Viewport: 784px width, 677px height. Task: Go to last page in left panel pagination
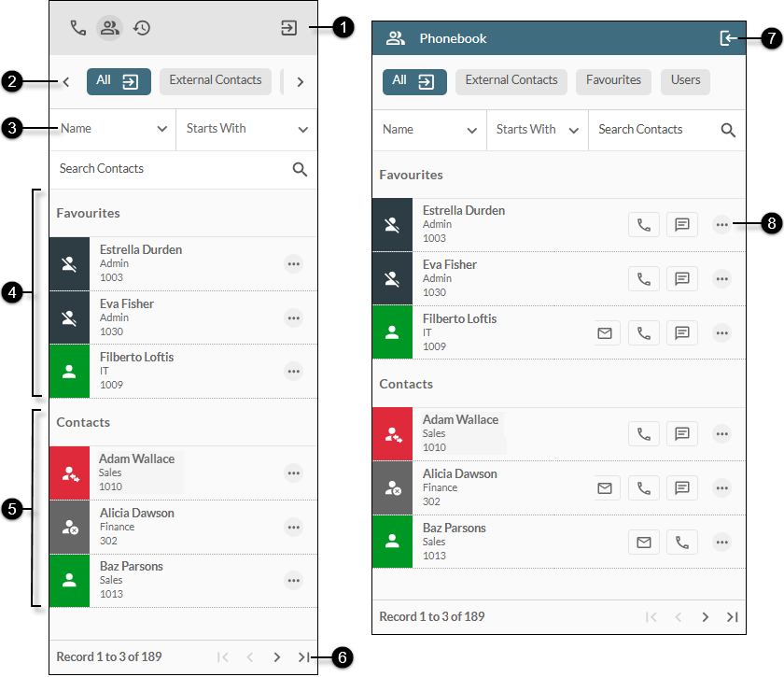[x=303, y=657]
